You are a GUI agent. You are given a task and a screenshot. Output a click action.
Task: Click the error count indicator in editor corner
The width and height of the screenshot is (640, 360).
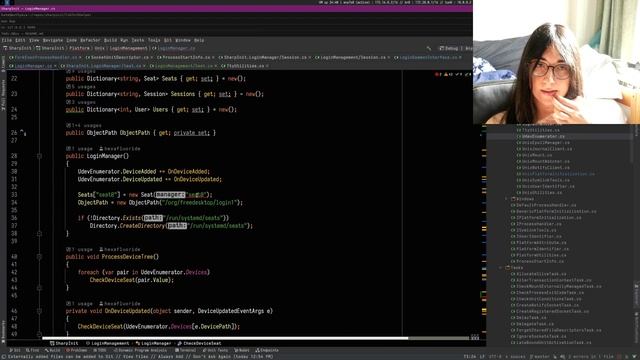438,74
